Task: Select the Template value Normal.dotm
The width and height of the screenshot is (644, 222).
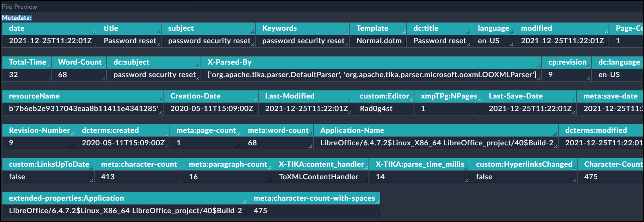Action: coord(379,41)
